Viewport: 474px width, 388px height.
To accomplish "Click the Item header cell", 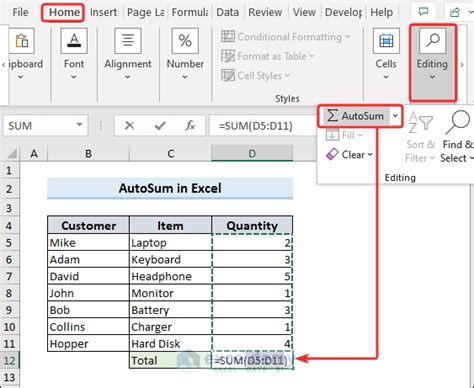I will click(x=170, y=226).
